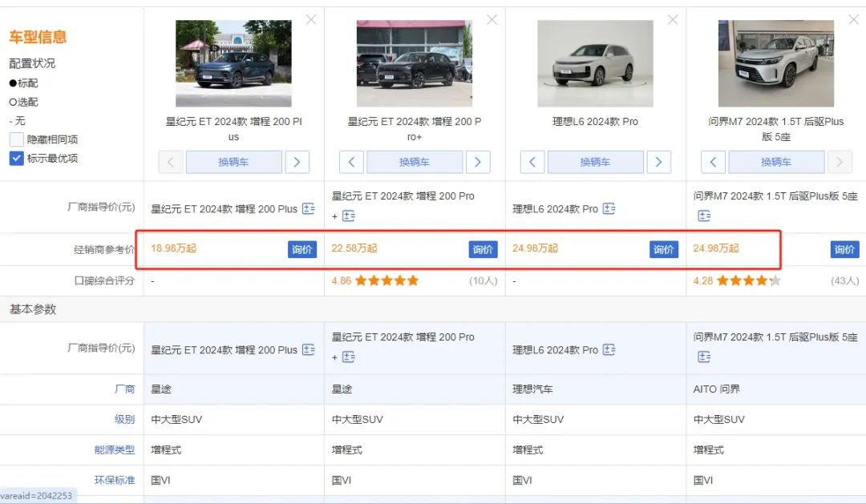Screen dimensions: 866x504
Task: Click 换辆车 for 理想L6 Pro
Action: pyautogui.click(x=595, y=162)
